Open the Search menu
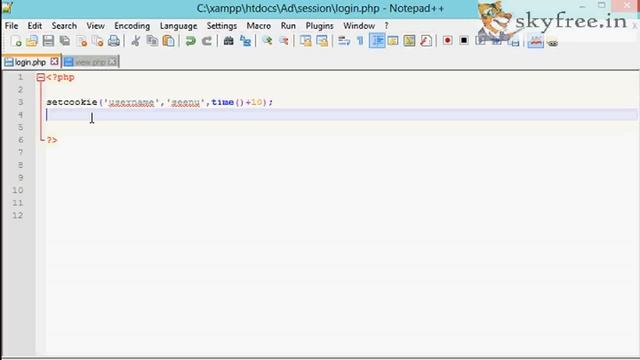The width and height of the screenshot is (640, 360). click(x=64, y=26)
